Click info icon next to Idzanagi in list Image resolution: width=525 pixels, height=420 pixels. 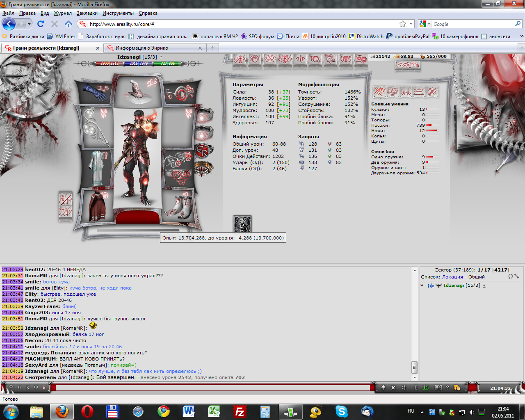click(484, 285)
